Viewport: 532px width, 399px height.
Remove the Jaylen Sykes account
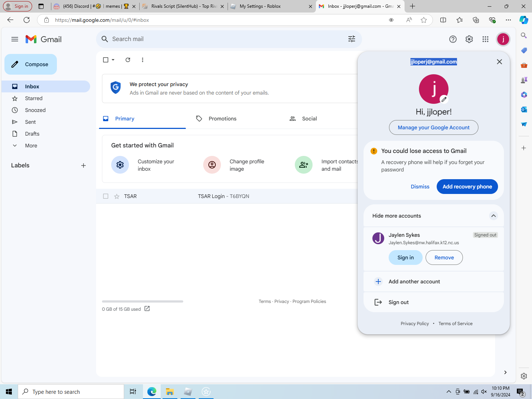point(444,258)
